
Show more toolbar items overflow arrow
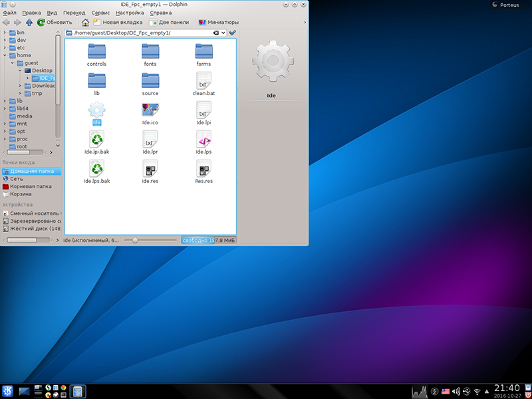pos(305,23)
